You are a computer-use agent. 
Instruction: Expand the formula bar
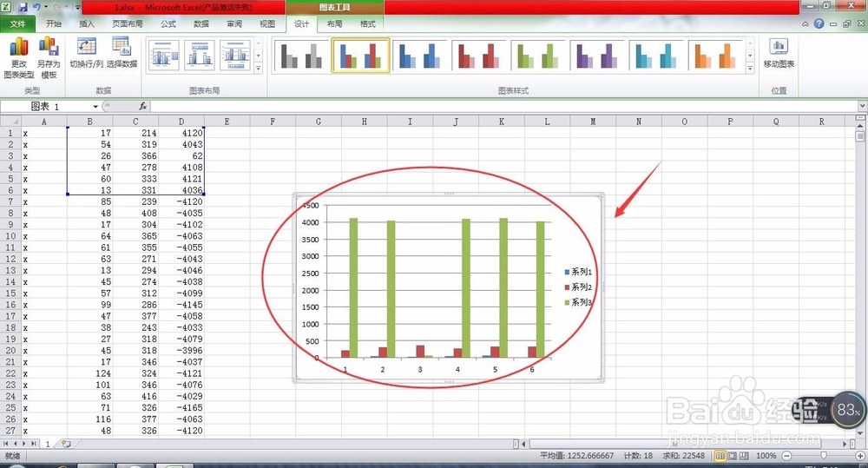point(862,106)
